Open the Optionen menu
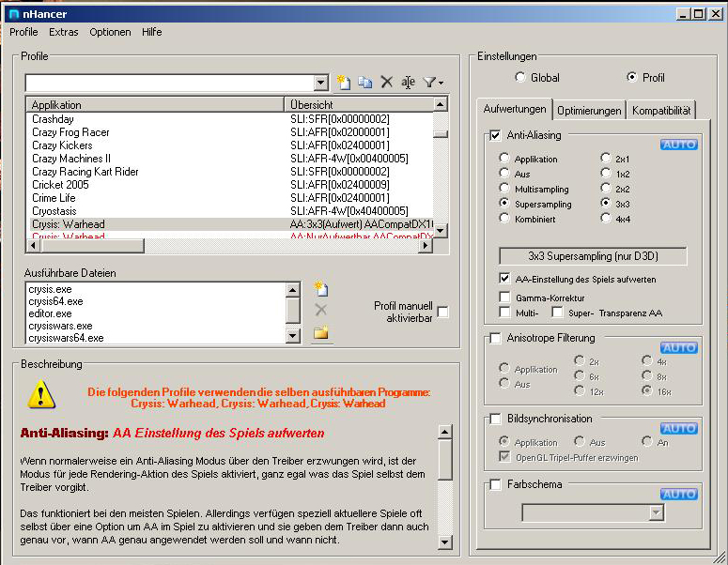This screenshot has height=565, width=728. click(x=110, y=32)
